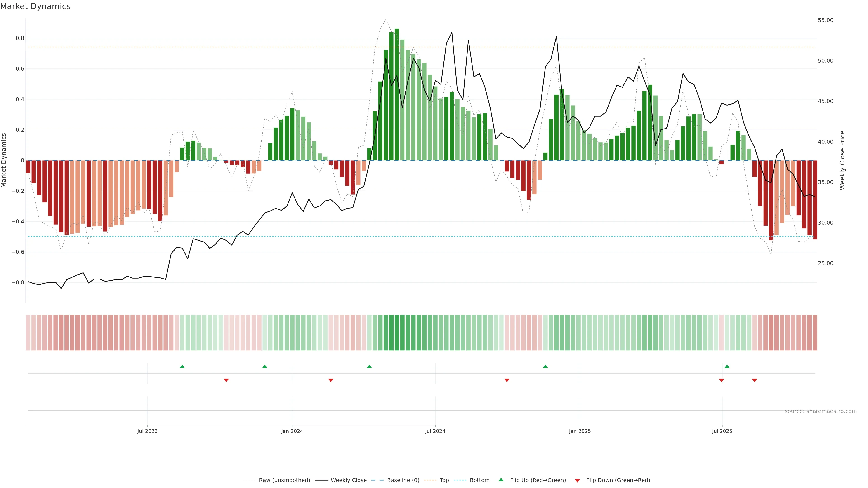
Task: Click the earliest red flip-down marker in the timeline
Action: 226,380
